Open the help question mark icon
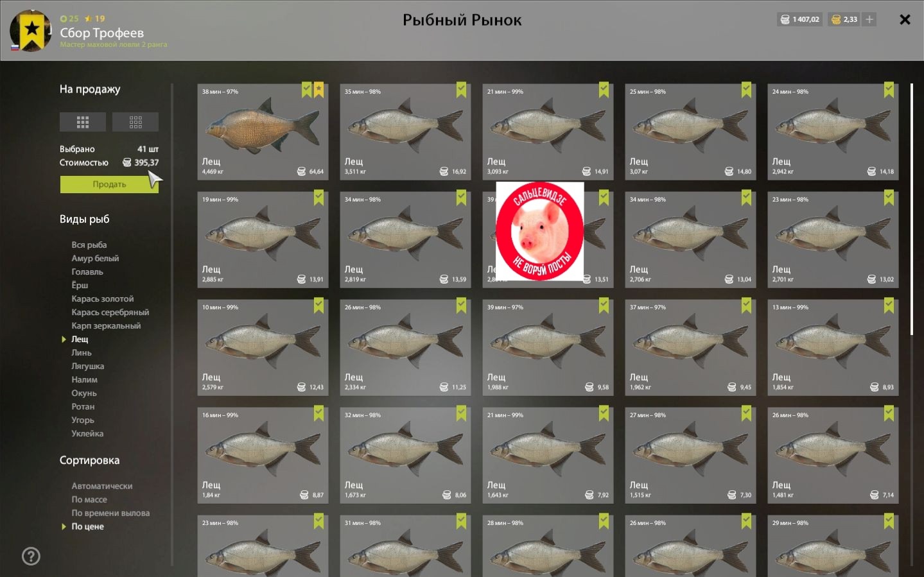 tap(31, 556)
